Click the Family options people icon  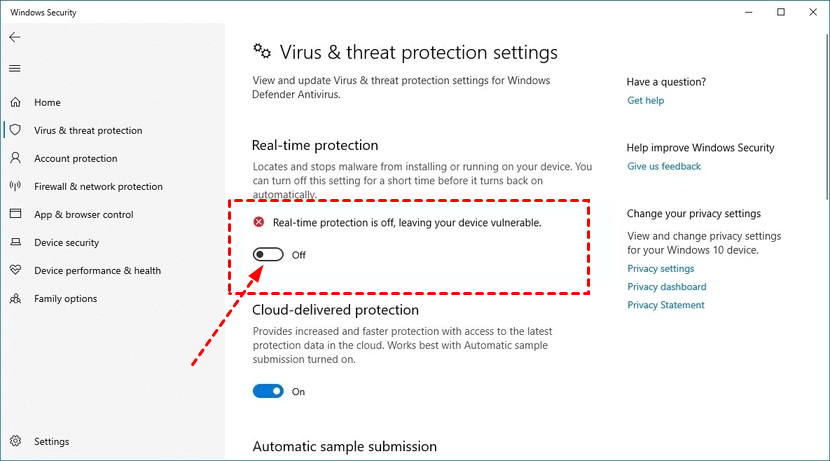click(15, 298)
